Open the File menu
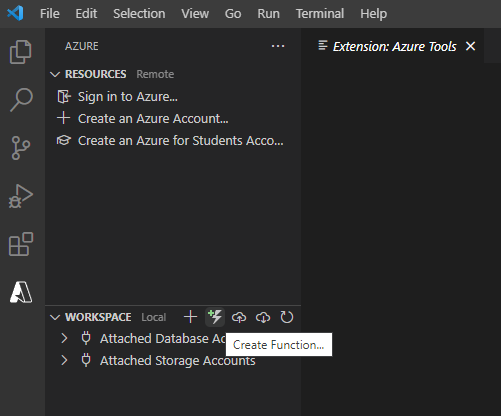Image resolution: width=501 pixels, height=416 pixels. point(50,14)
